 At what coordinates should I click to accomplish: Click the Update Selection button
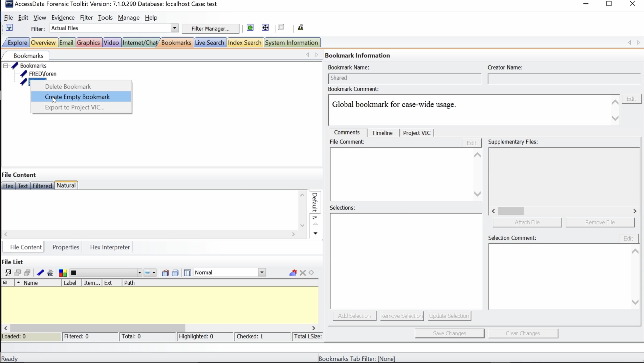click(x=449, y=316)
